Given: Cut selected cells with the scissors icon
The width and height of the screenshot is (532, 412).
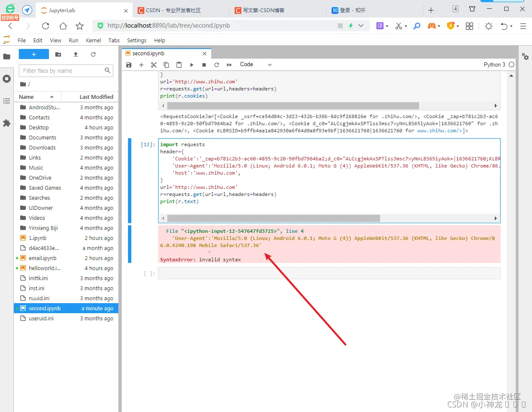Looking at the screenshot, I should [x=154, y=65].
